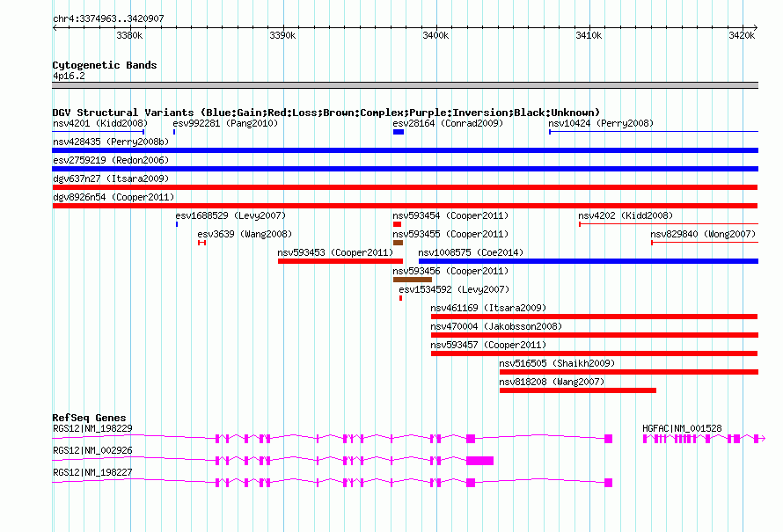Open the dgv8926n54 (Cooper2011) loss variant bar
The height and width of the screenshot is (532, 783).
tap(405, 206)
